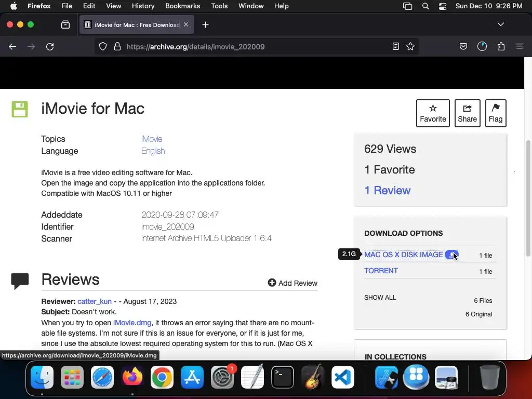Click the Reviews speech bubble icon
The image size is (532, 399).
20,281
